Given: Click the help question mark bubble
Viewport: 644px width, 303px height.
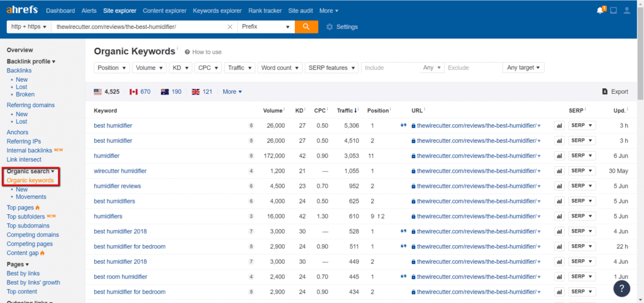Looking at the screenshot, I should click(x=622, y=289).
